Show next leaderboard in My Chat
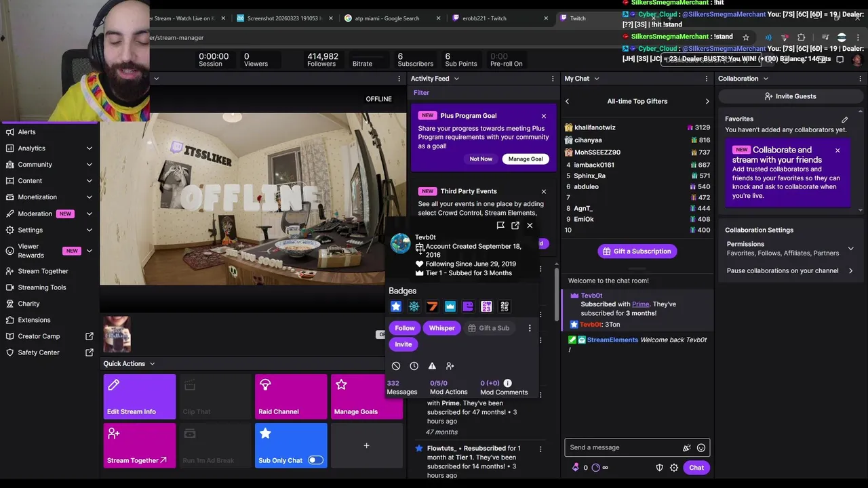The width and height of the screenshot is (868, 488). (x=707, y=102)
